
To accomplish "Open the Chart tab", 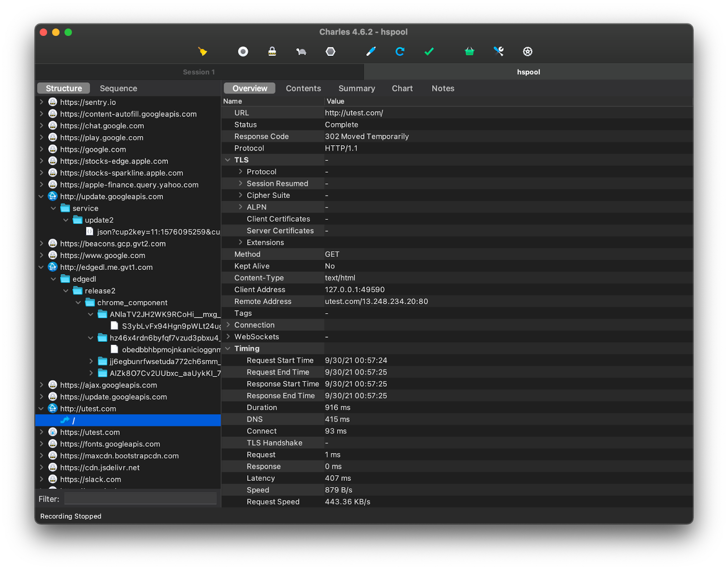I will tap(402, 88).
